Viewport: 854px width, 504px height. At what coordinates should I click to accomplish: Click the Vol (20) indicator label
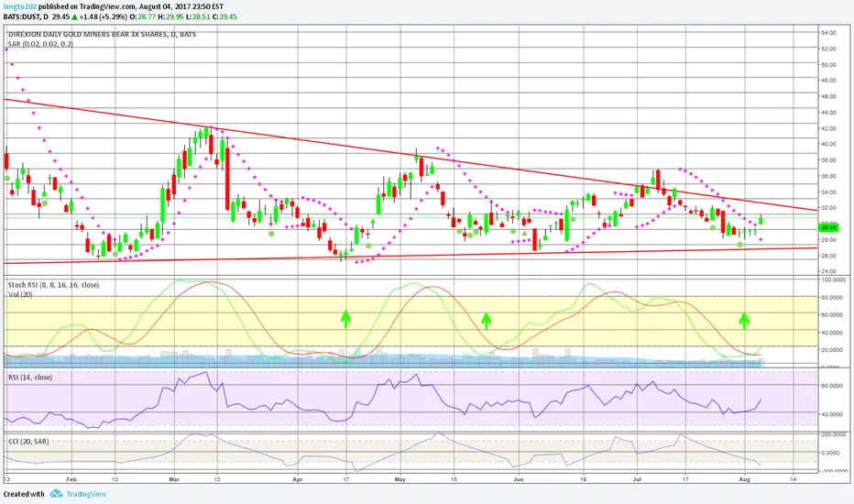pyautogui.click(x=20, y=294)
